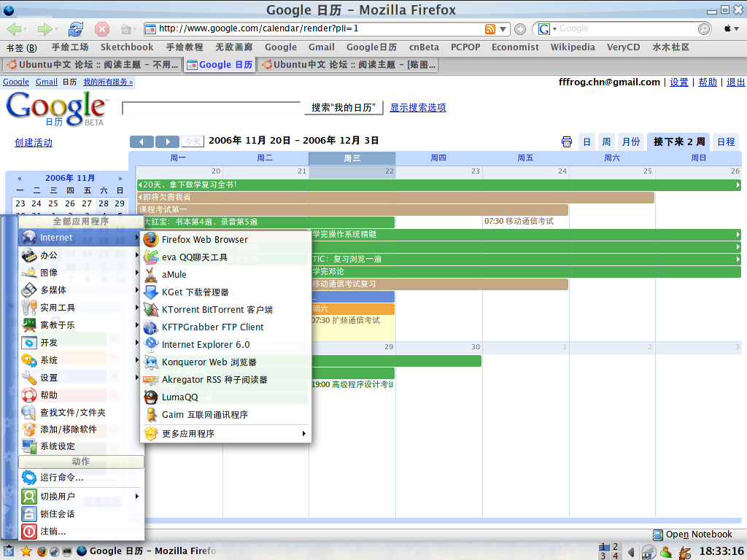
Task: Launch Gaim instant messenger
Action: (225, 415)
